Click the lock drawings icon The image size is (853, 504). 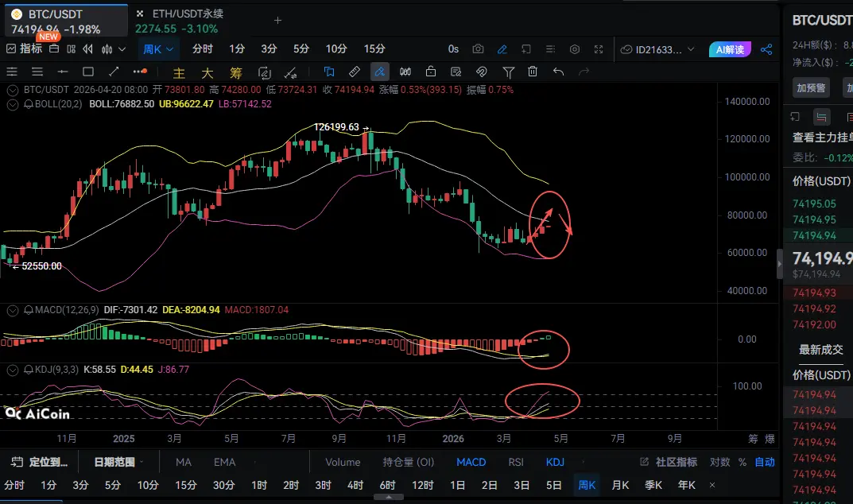pos(431,72)
